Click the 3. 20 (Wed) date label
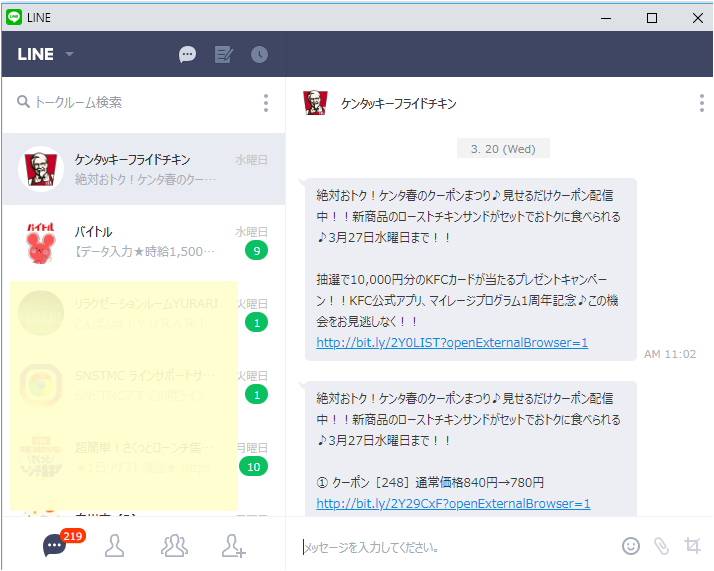The image size is (714, 571). point(503,149)
